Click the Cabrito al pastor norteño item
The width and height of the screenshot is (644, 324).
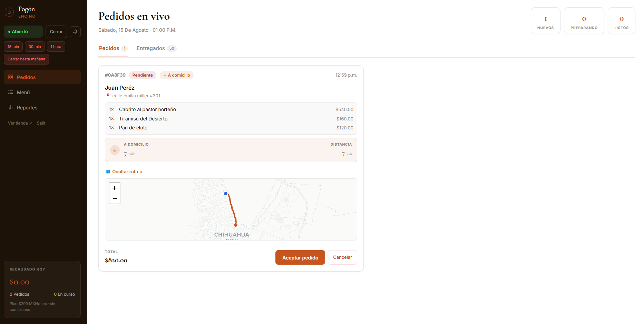(x=231, y=109)
